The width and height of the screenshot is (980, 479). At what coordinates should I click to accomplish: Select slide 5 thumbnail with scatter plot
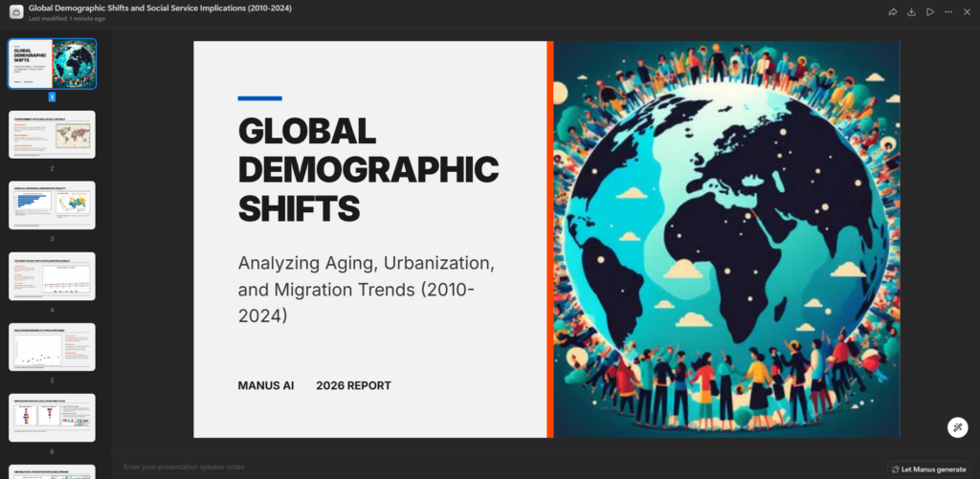tap(53, 346)
